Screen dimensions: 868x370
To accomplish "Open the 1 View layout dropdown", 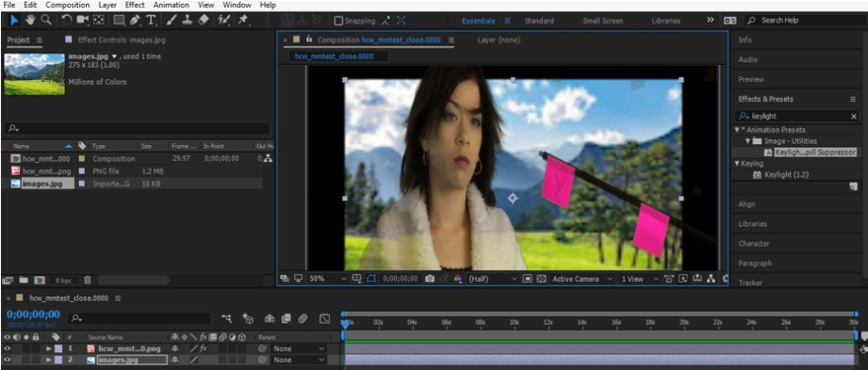I will pyautogui.click(x=640, y=279).
